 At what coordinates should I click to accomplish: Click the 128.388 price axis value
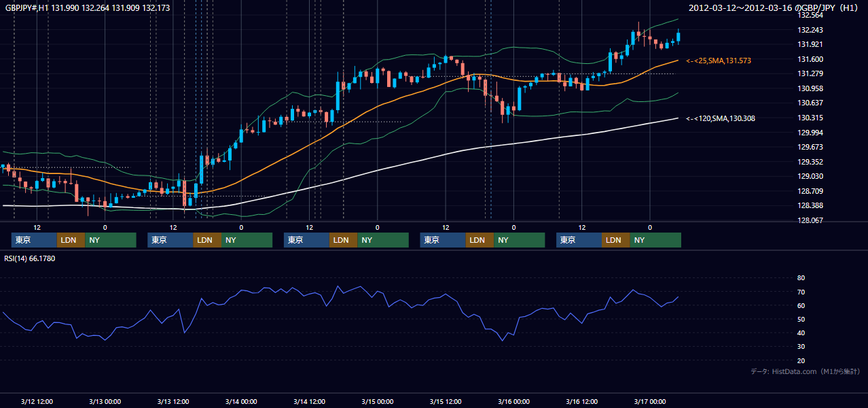pos(810,205)
